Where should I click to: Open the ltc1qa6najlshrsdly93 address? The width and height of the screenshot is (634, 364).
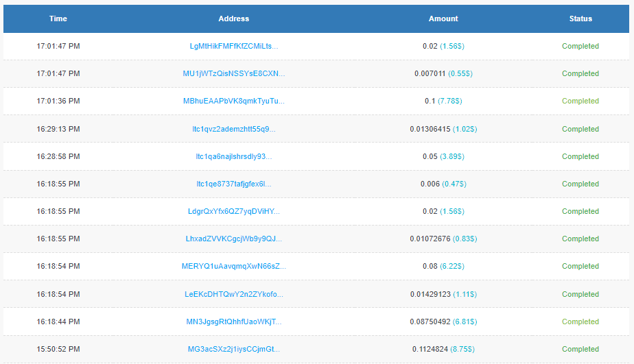coord(233,156)
